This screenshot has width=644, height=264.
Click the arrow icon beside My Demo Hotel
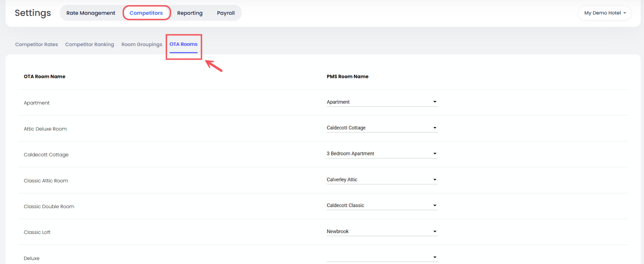(625, 13)
